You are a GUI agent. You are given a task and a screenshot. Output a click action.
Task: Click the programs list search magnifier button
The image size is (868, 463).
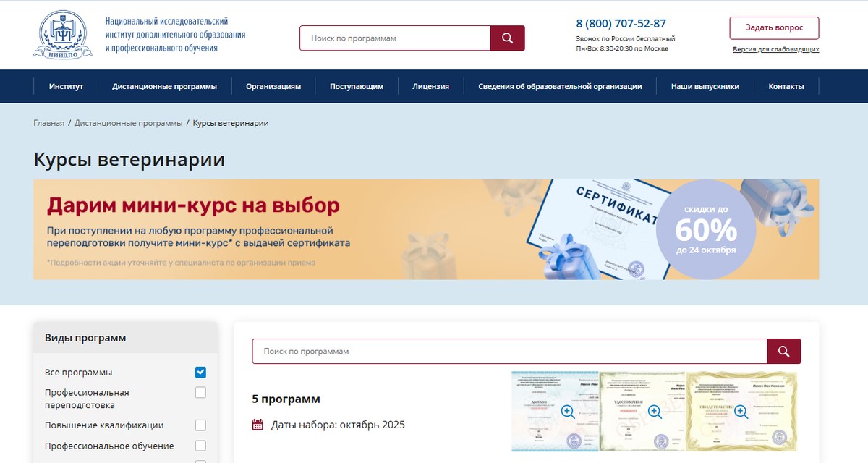tap(784, 351)
